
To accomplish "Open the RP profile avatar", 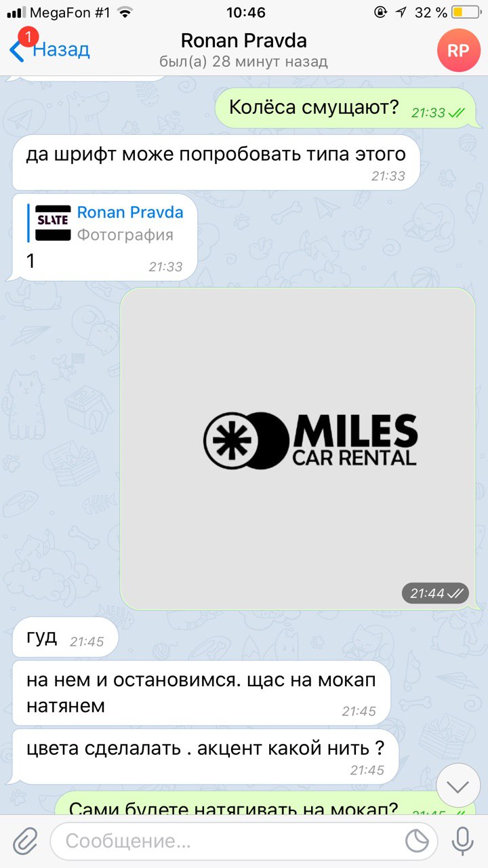I will coord(458,51).
